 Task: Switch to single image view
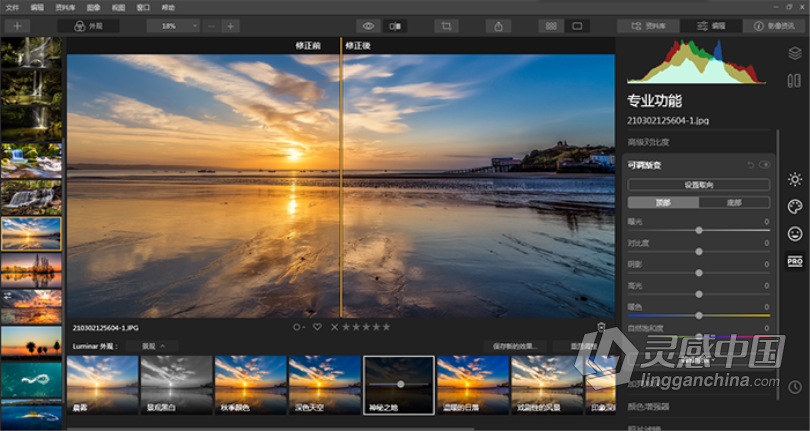click(577, 26)
